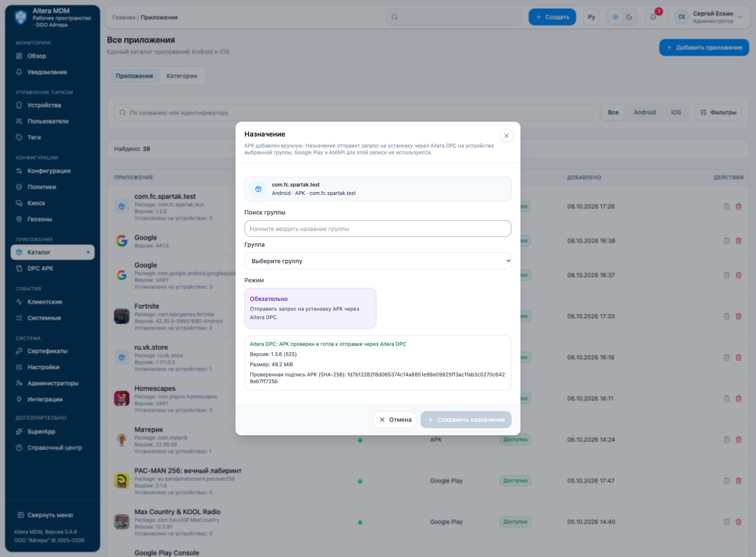Viewport: 756px width, 557px height.
Task: Switch to light theme sun icon
Action: click(616, 17)
